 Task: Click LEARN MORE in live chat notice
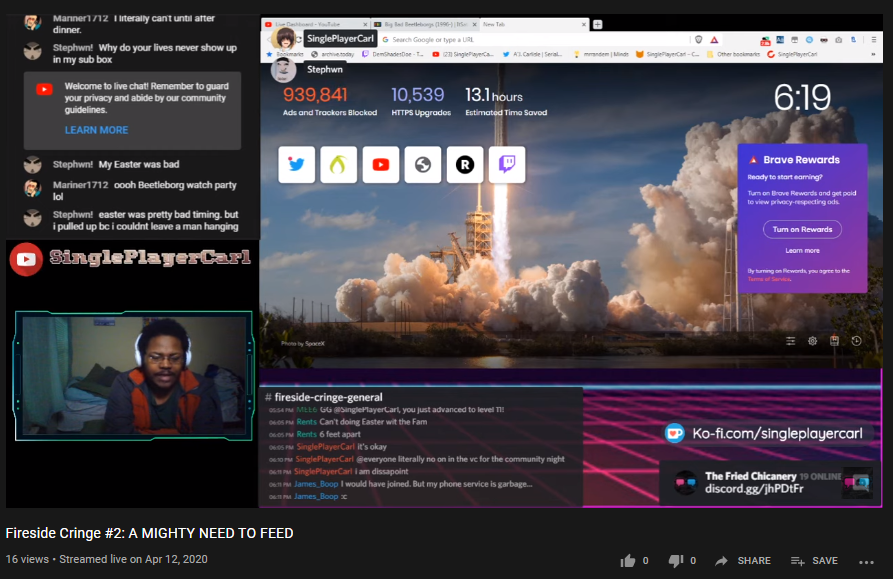pyautogui.click(x=96, y=130)
